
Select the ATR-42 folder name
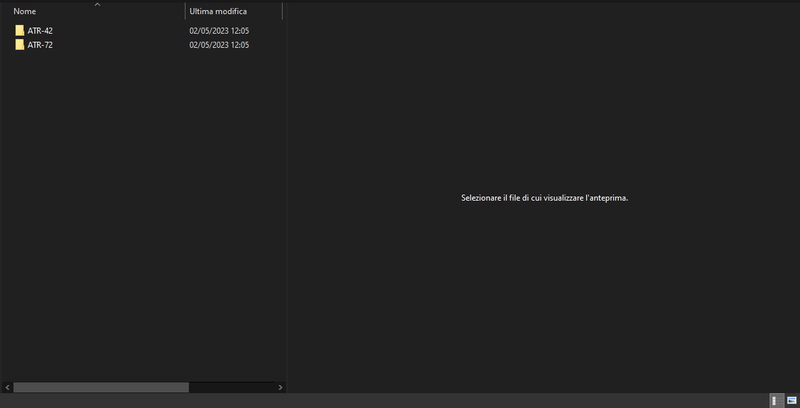click(40, 31)
